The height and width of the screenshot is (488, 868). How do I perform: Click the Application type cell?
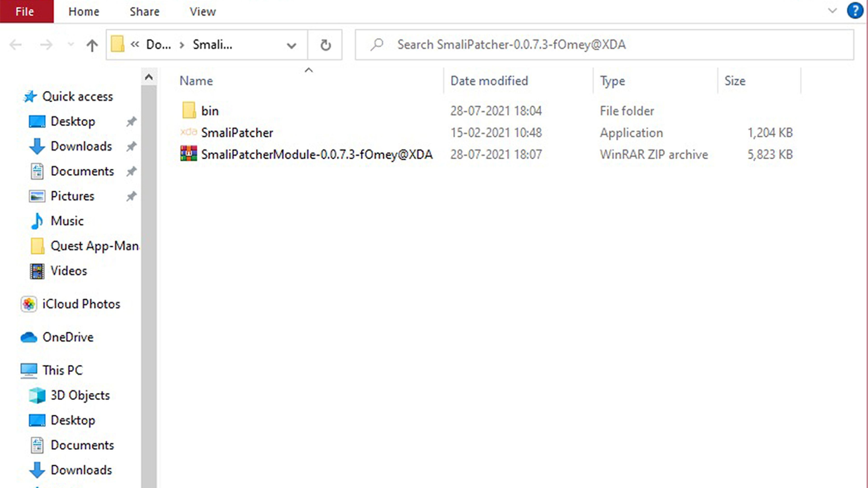pos(631,133)
